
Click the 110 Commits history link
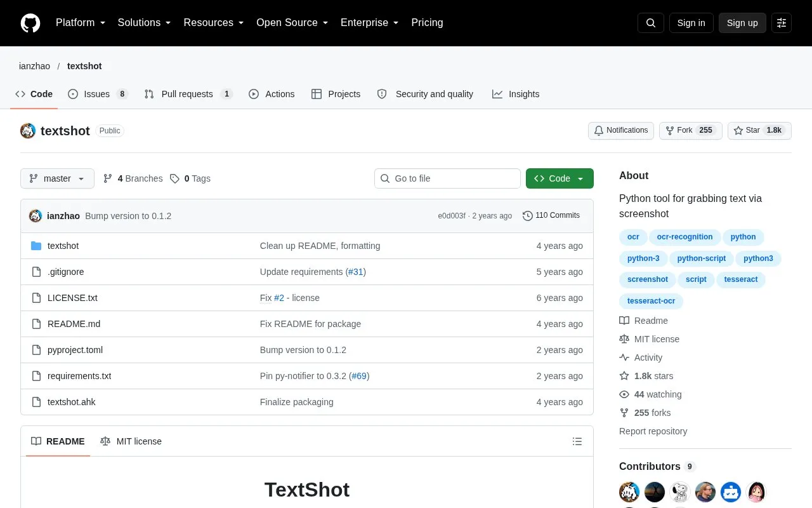pyautogui.click(x=551, y=216)
